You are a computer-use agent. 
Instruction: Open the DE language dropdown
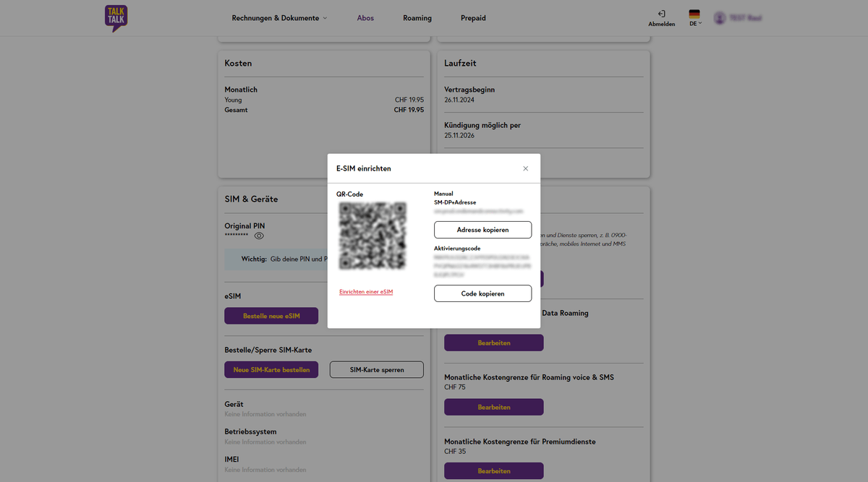[694, 22]
